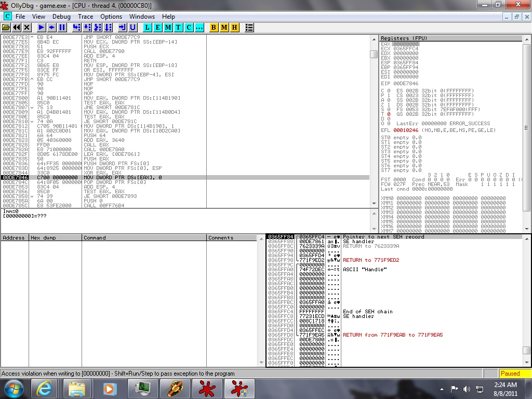Open Threads window (T button)
This screenshot has height=399, width=532.
pos(178,27)
